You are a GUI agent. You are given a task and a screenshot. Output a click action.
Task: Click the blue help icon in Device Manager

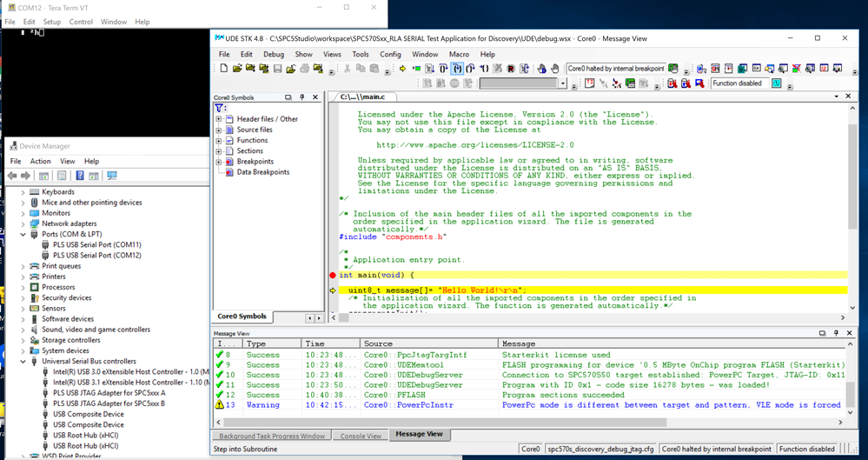(80, 176)
